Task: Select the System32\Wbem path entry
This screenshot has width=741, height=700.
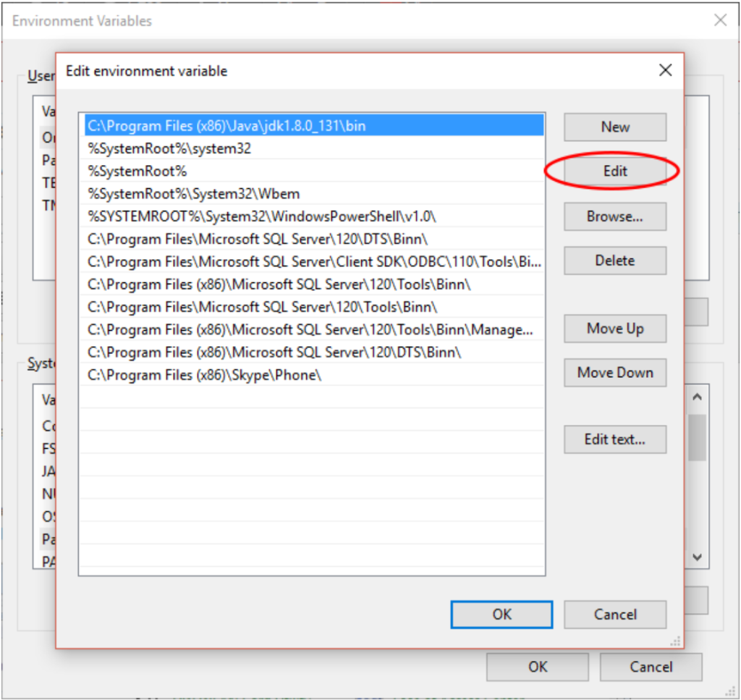Action: [194, 193]
